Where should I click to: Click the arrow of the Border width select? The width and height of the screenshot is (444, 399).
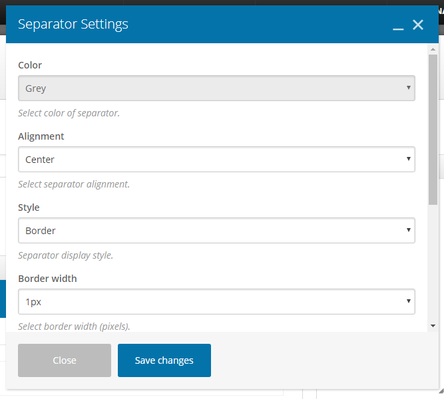pyautogui.click(x=408, y=301)
